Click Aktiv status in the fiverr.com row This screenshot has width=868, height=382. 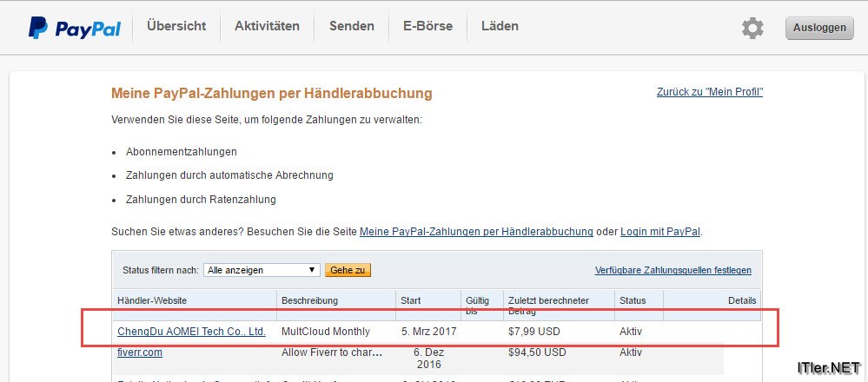tap(631, 352)
